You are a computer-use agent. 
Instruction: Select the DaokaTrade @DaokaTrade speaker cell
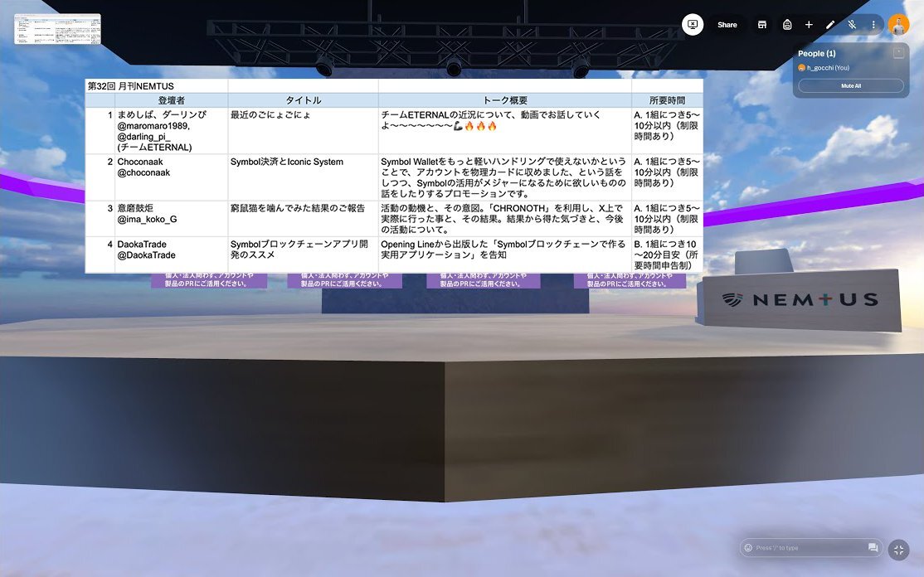click(171, 255)
